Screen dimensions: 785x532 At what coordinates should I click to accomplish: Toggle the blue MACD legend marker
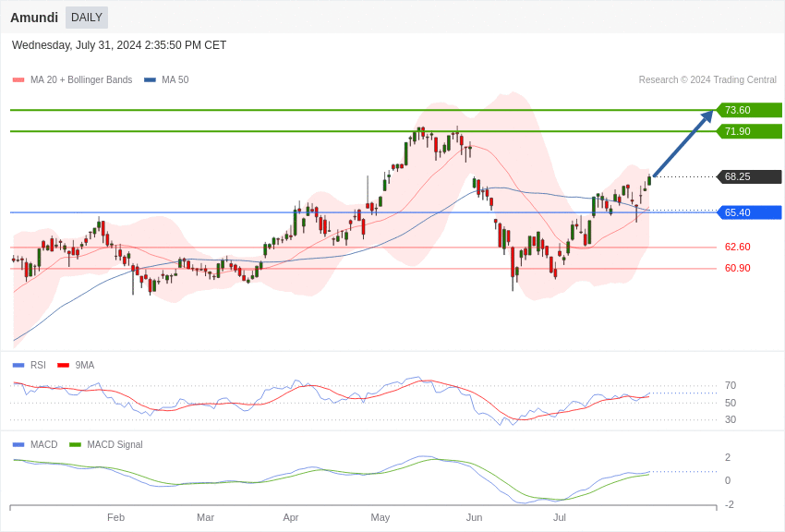pos(18,444)
